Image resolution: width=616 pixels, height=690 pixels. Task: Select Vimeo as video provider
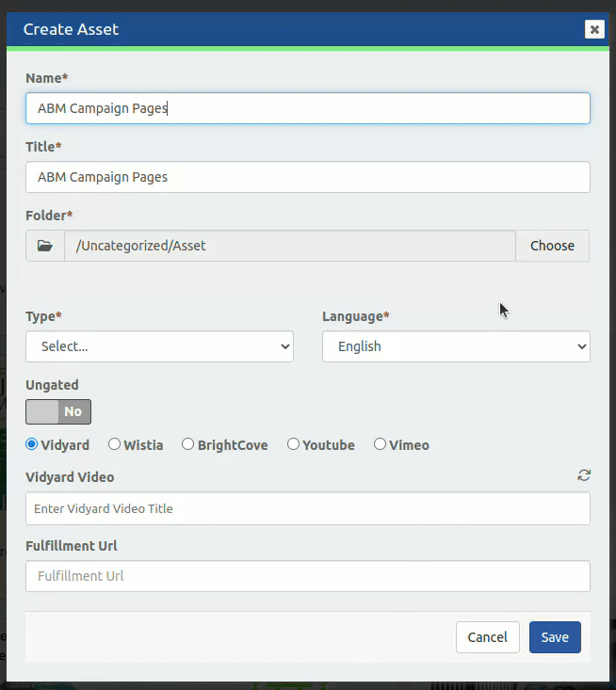tap(380, 444)
